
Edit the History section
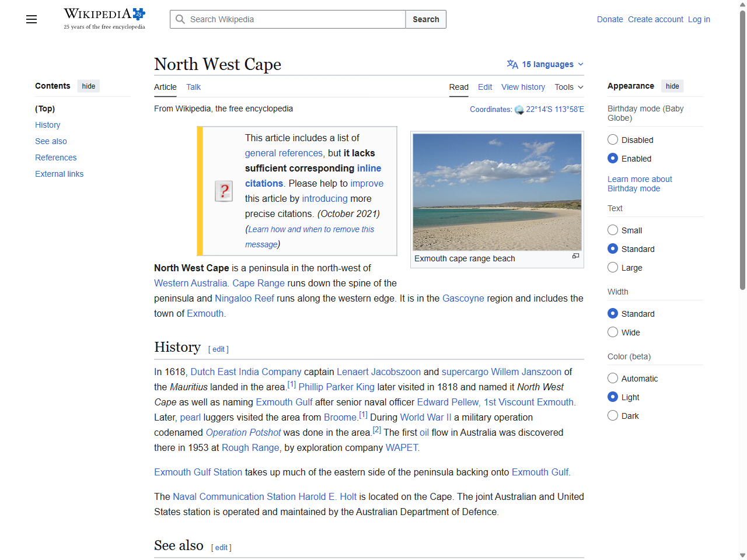219,349
